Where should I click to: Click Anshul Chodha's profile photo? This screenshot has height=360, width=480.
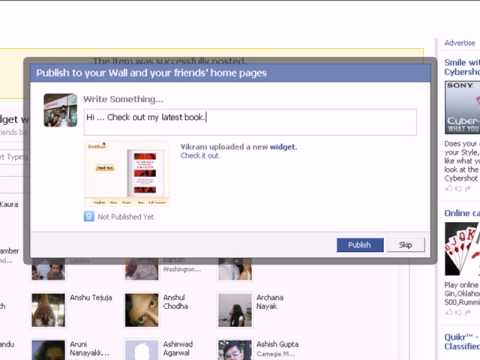coord(142,310)
